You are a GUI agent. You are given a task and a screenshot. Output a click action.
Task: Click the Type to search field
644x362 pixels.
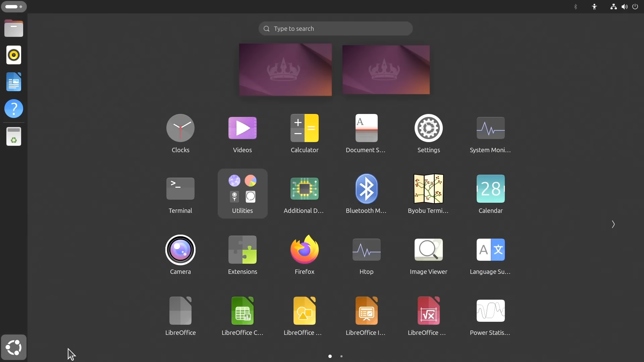(x=335, y=28)
